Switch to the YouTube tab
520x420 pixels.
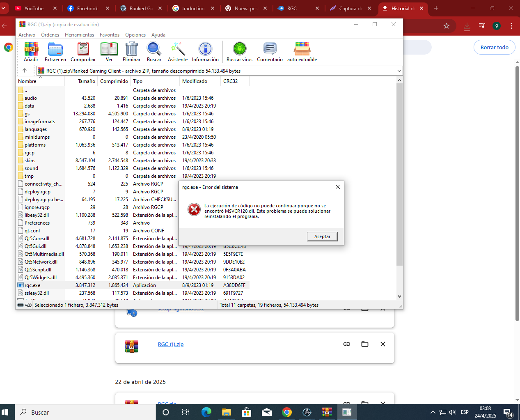tap(34, 8)
